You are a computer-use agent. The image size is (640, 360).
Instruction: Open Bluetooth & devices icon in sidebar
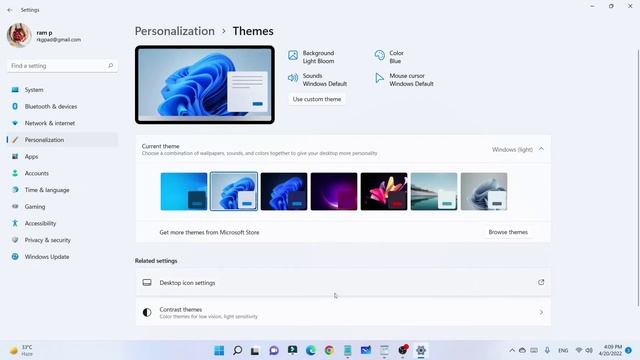pos(15,107)
